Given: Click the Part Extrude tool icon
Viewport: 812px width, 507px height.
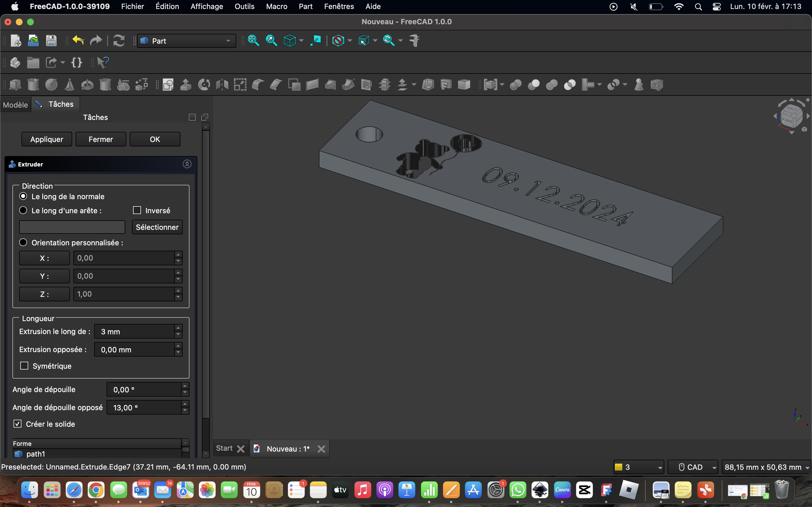Looking at the screenshot, I should tap(186, 84).
